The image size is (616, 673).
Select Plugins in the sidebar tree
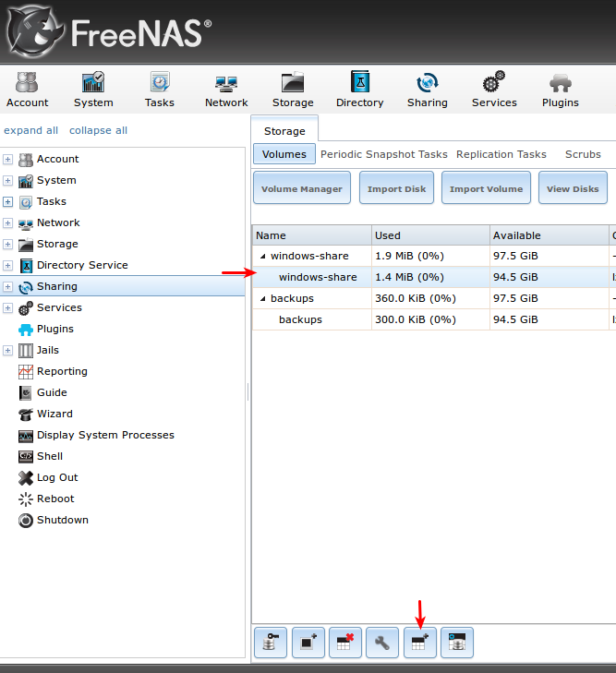tap(54, 329)
